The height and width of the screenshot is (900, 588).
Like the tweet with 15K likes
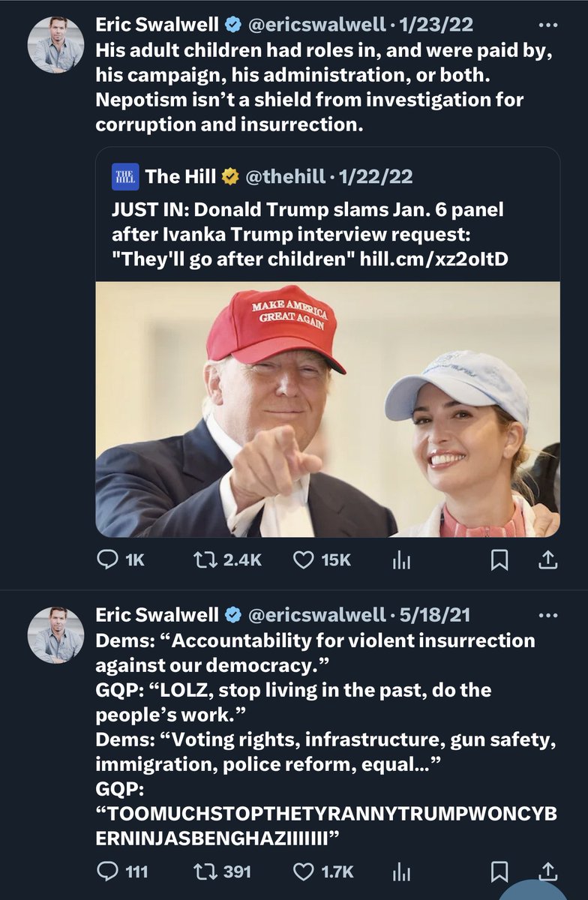point(304,559)
